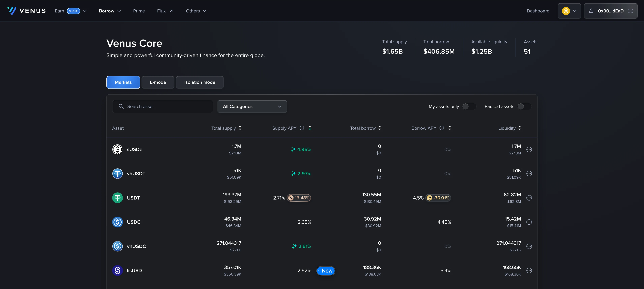Click the 13.48% Prime APY badge
The height and width of the screenshot is (289, 644).
(x=299, y=198)
